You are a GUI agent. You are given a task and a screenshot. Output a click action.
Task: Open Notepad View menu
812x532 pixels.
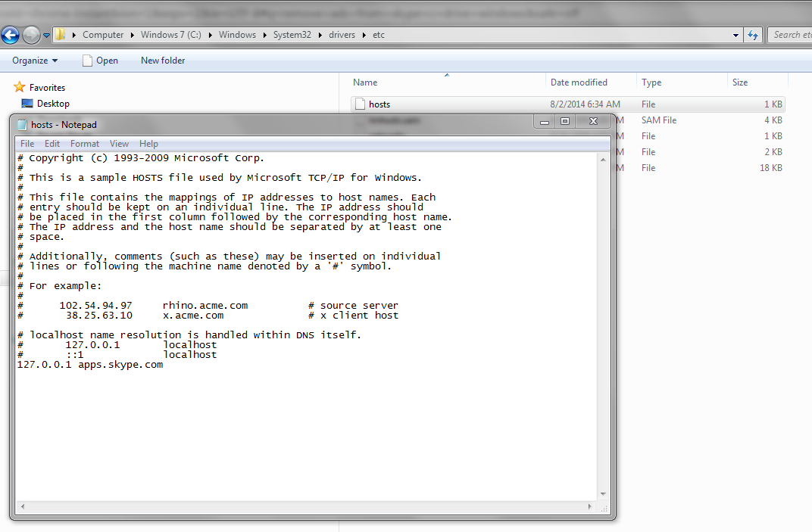[119, 143]
